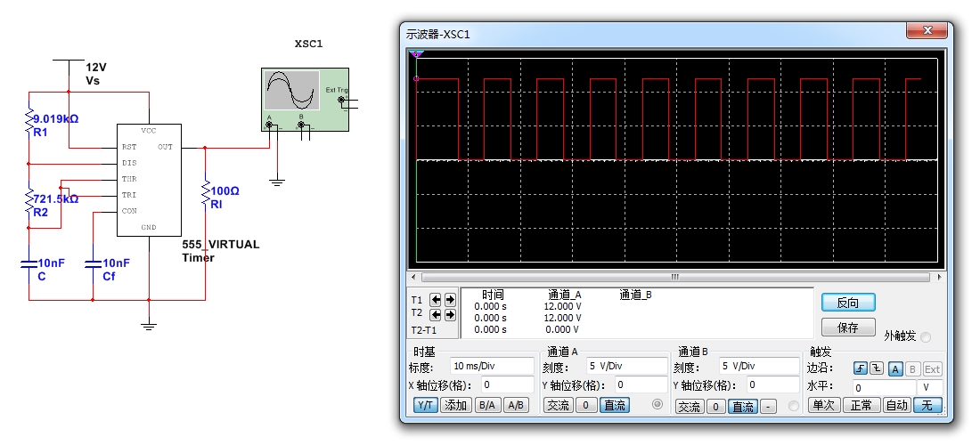This screenshot has width=980, height=445.
Task: Select Y/T timebase mode
Action: click(x=425, y=405)
